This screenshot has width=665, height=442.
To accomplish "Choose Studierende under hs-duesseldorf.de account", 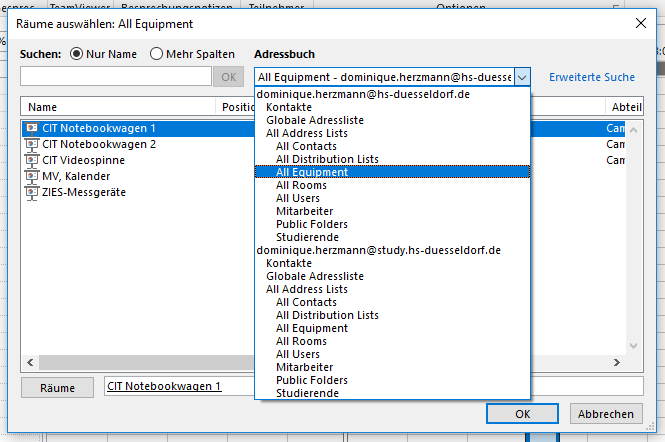I will 307,237.
